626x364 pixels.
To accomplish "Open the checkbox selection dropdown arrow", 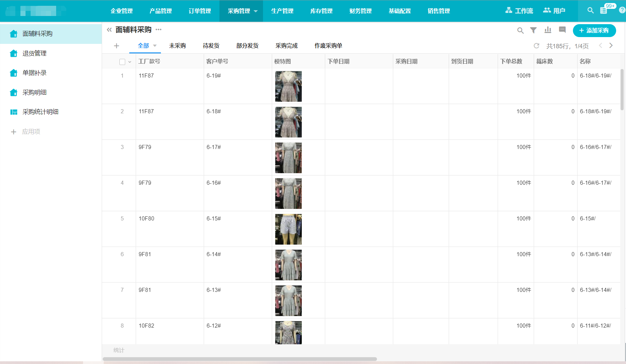I will [x=130, y=62].
